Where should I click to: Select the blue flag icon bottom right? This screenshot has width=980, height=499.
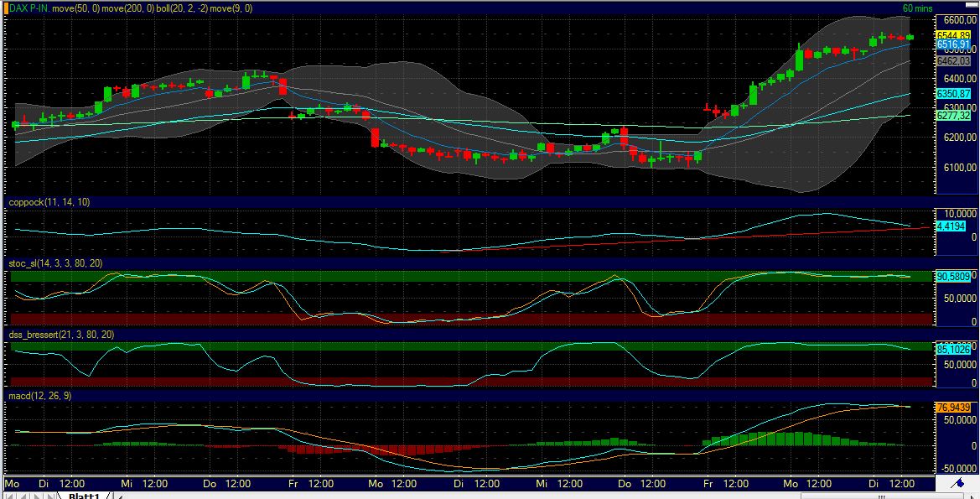(x=960, y=483)
